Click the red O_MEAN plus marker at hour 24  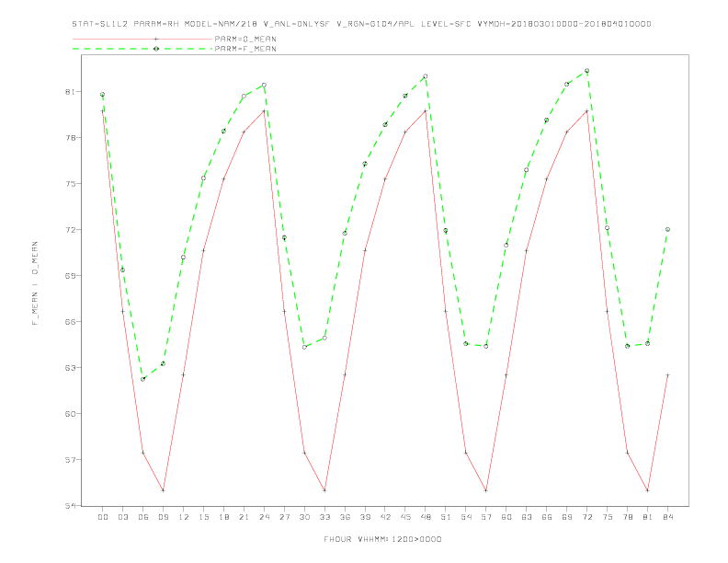tap(264, 111)
